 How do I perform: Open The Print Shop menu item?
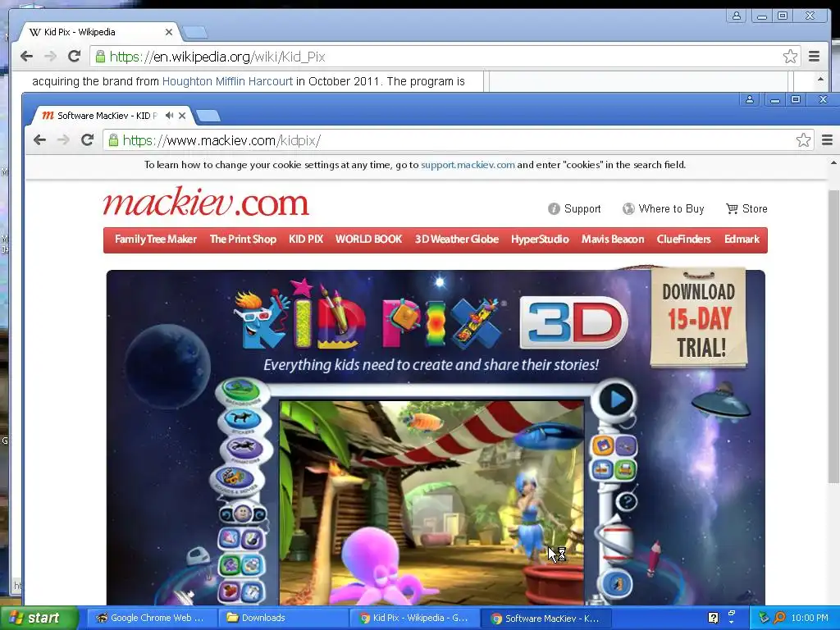pyautogui.click(x=243, y=240)
